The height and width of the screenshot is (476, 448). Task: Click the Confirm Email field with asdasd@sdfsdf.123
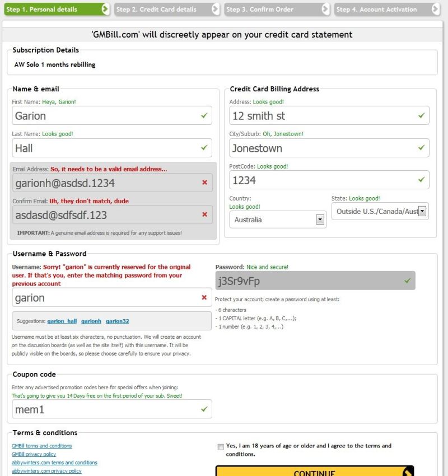113,214
